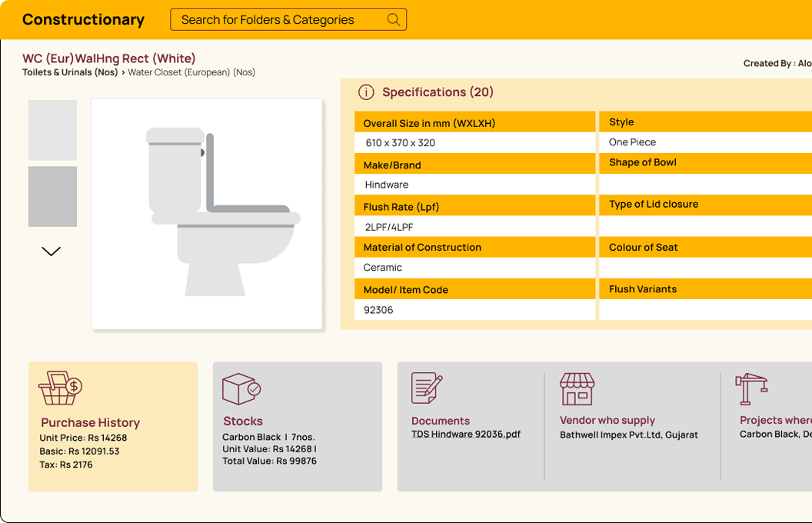Viewport: 812px width, 523px height.
Task: Click Basic: Rs 12091.53 text
Action: click(79, 451)
